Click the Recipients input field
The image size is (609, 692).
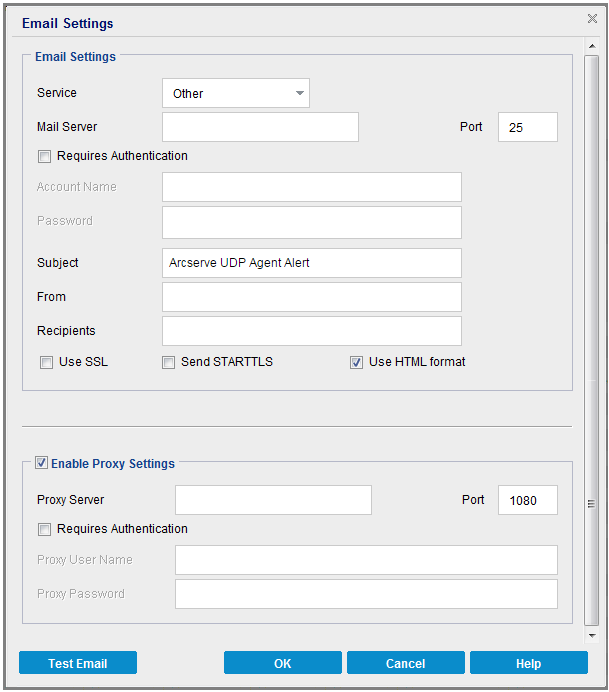click(311, 331)
